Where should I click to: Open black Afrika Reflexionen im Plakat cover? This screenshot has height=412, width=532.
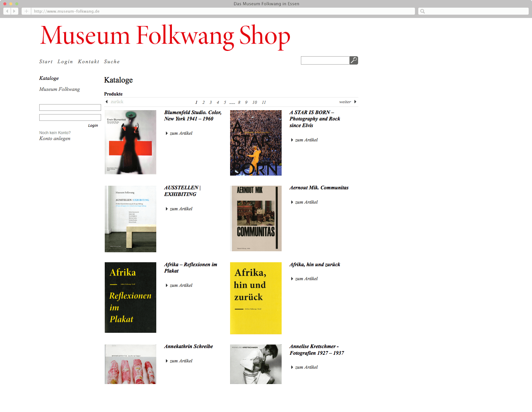pyautogui.click(x=130, y=298)
